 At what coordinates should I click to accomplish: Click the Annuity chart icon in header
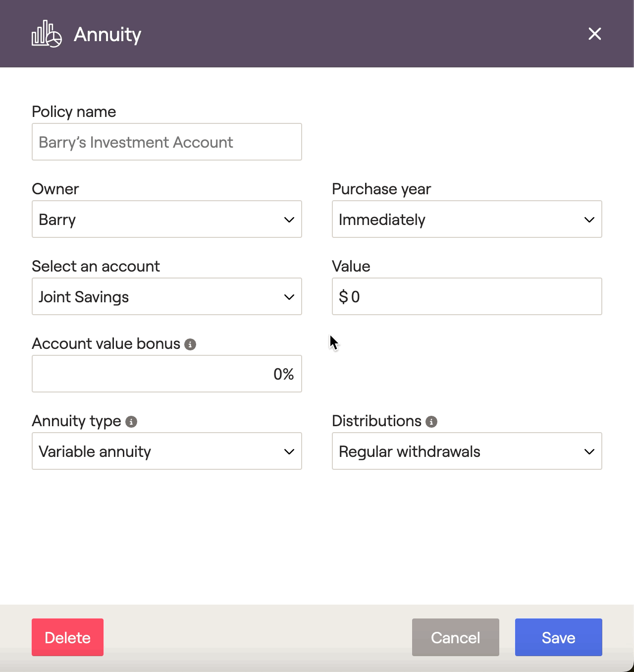click(x=47, y=34)
